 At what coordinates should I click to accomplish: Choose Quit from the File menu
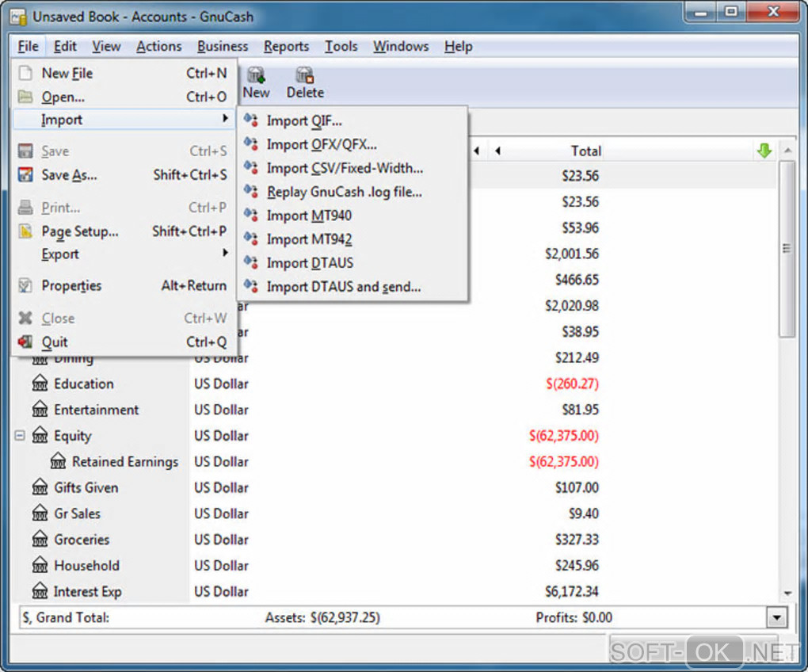pos(124,342)
